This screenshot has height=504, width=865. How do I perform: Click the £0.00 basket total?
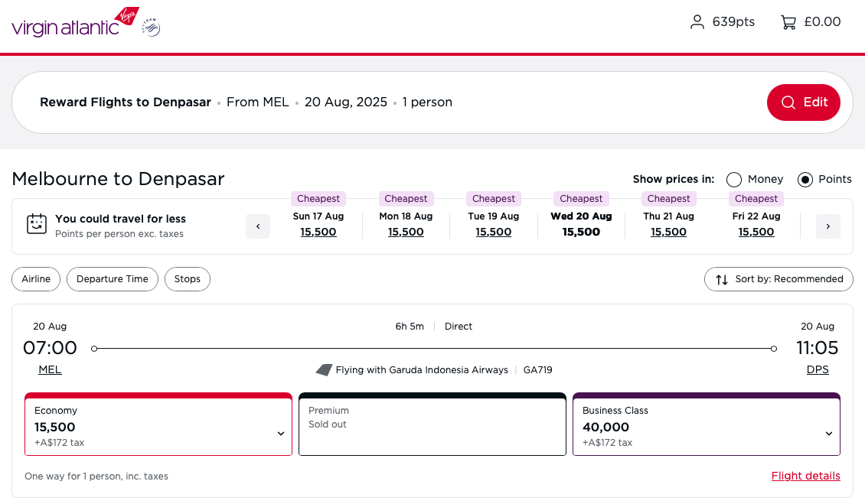[822, 22]
